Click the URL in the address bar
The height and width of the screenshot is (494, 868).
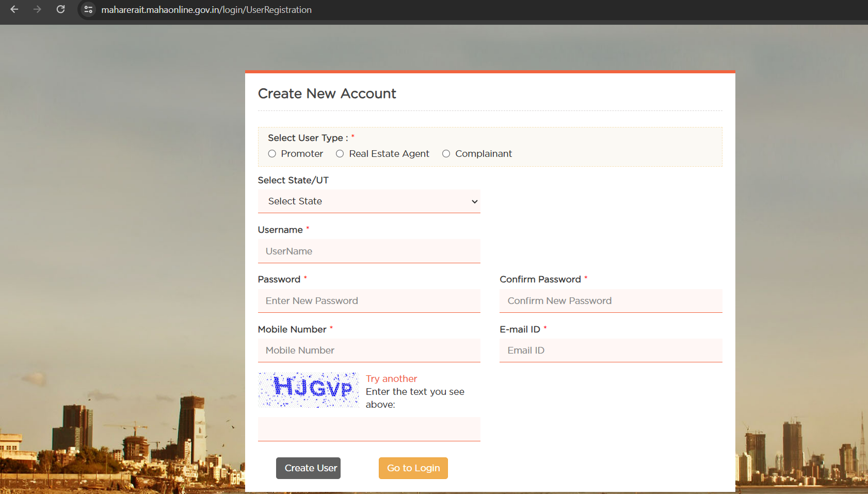[206, 10]
